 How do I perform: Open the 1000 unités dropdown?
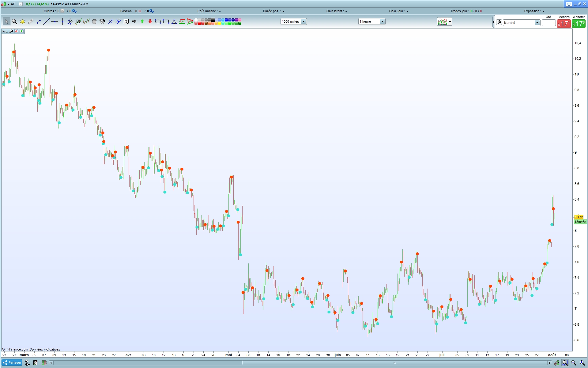point(303,21)
